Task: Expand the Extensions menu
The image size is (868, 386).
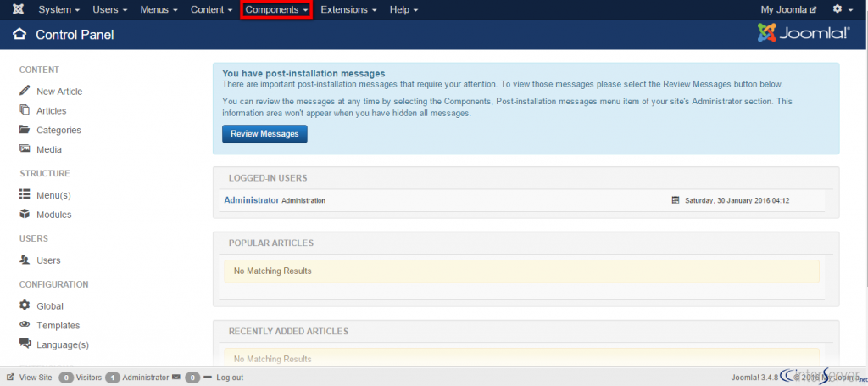Action: click(348, 9)
